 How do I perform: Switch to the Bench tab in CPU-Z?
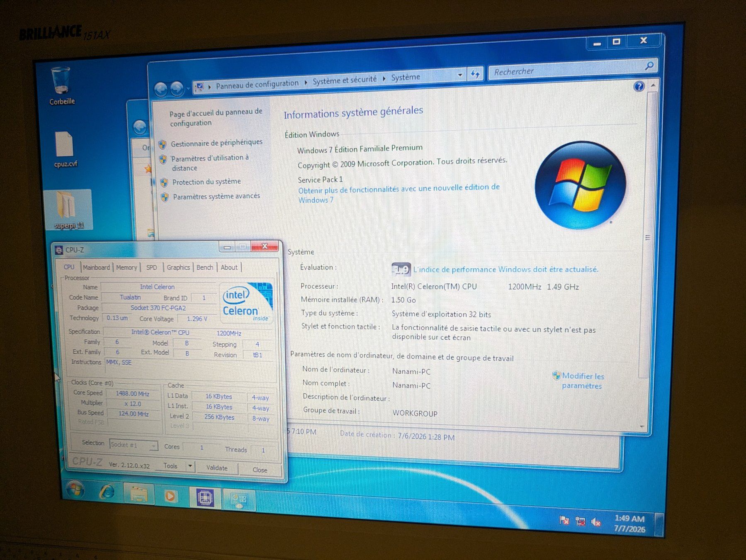click(205, 268)
